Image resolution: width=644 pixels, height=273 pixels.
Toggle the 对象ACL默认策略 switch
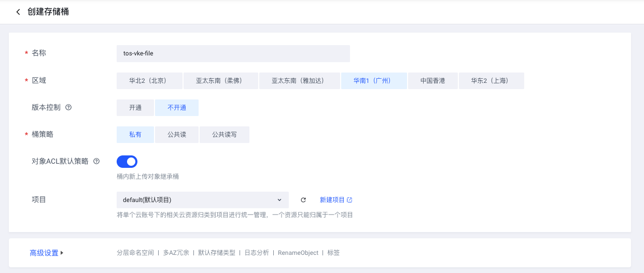[127, 162]
